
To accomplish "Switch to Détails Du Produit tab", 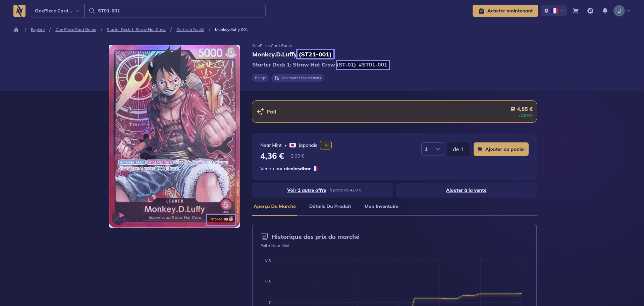I will 330,206.
